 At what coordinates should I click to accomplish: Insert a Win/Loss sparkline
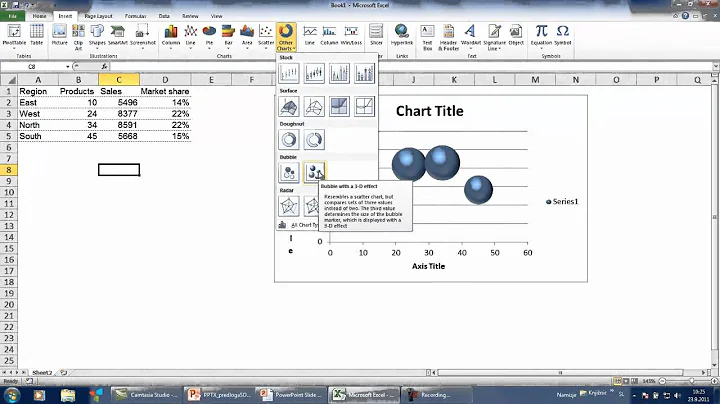coord(351,36)
